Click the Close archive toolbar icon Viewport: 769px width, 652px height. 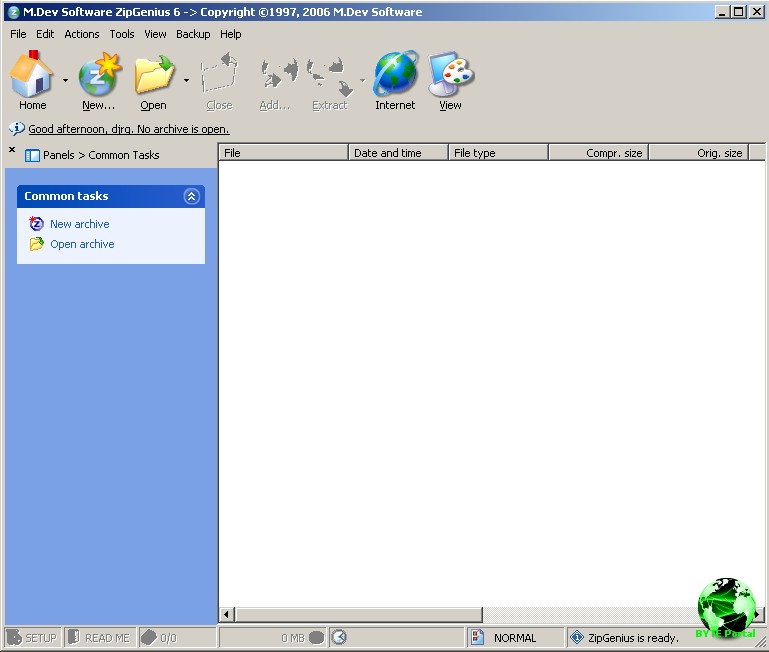pos(219,74)
